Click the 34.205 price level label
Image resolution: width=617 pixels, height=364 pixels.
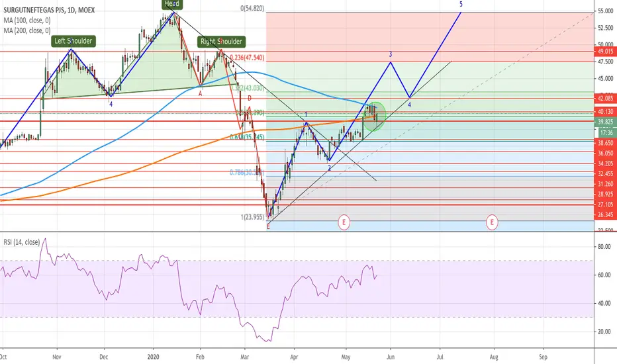pos(606,163)
